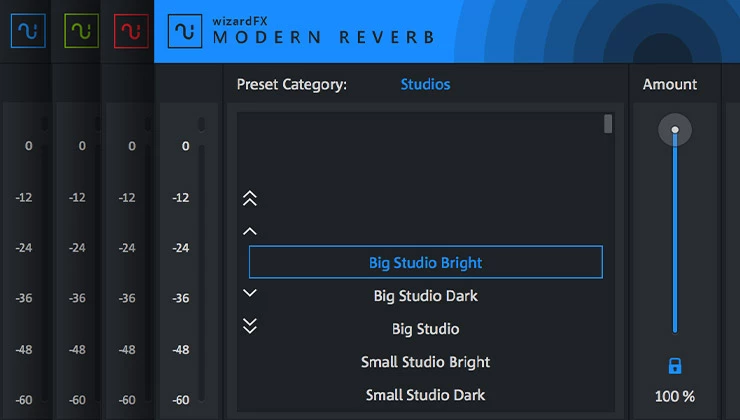Pick the plain Big Studio preset
Screen dimensions: 740x420
coord(426,329)
